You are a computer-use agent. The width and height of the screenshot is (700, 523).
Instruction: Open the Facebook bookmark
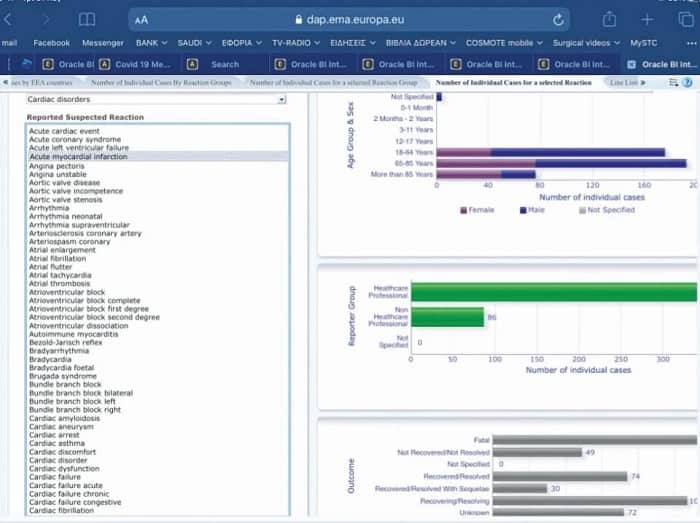click(51, 43)
